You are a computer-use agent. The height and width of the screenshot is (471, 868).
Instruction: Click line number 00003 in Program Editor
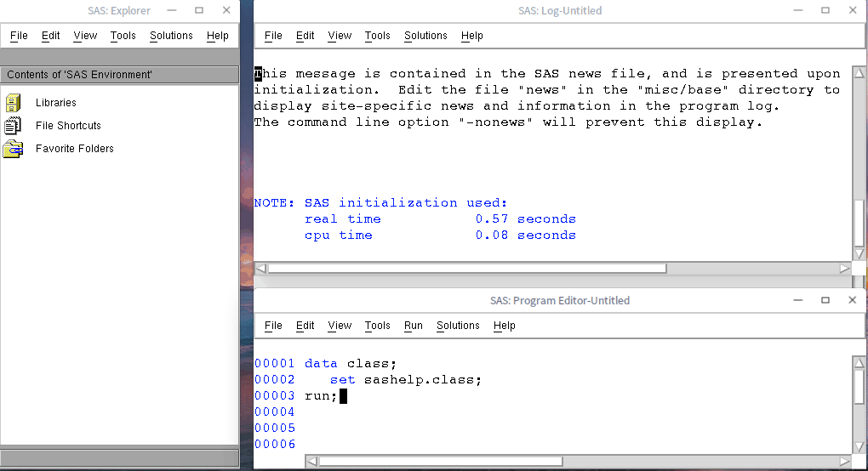coord(275,396)
